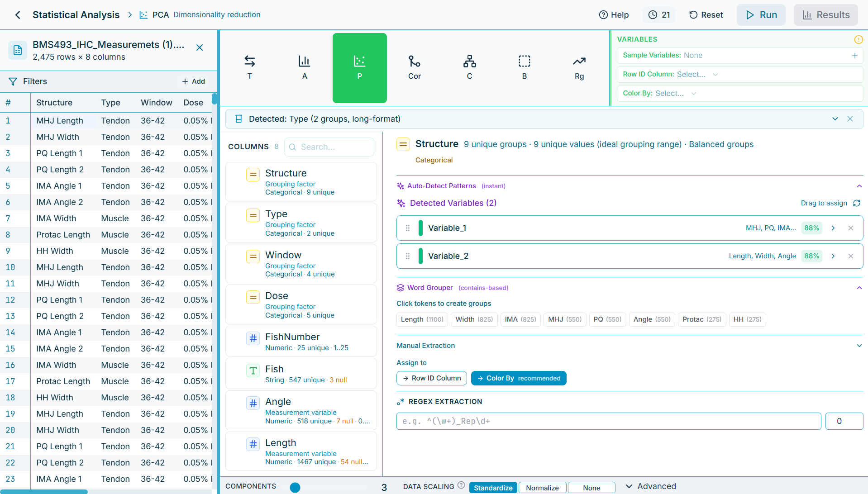
Task: Set data scaling to None
Action: (591, 487)
